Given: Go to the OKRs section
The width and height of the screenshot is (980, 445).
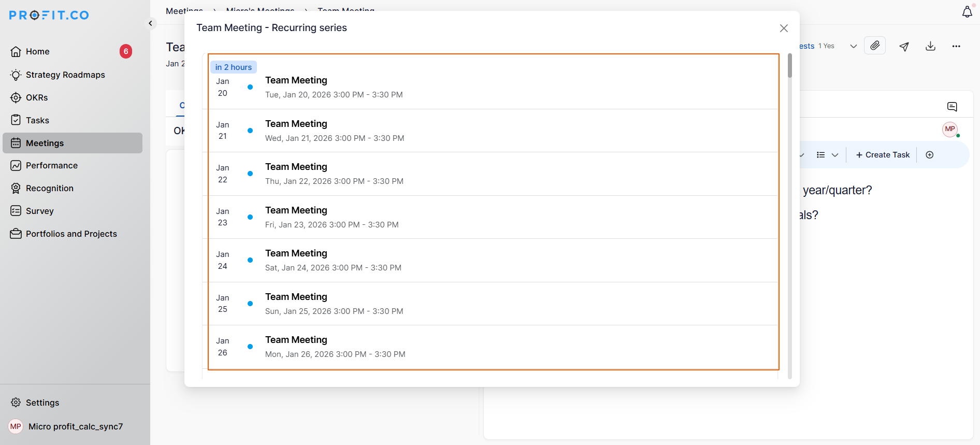Looking at the screenshot, I should 37,97.
